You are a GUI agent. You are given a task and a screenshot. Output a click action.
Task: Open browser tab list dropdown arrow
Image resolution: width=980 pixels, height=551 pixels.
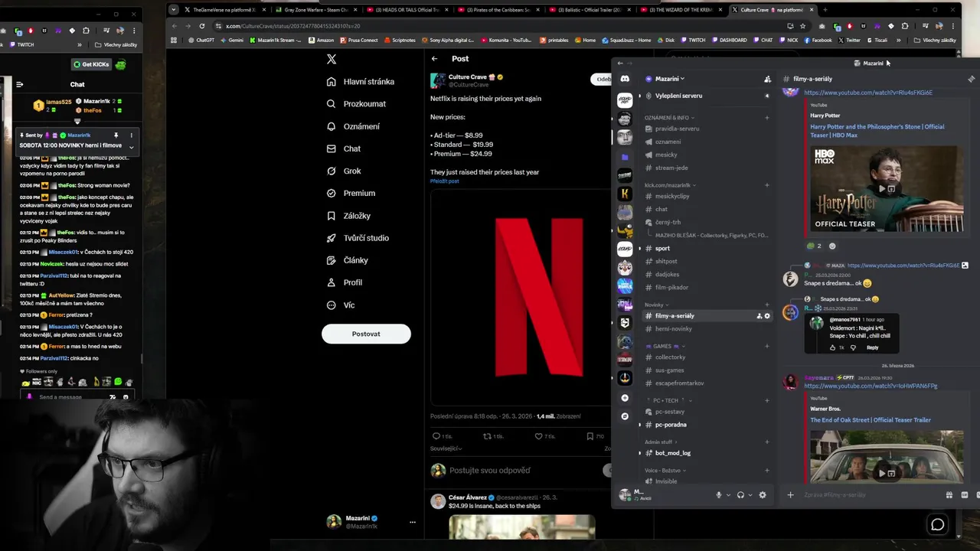pyautogui.click(x=174, y=10)
